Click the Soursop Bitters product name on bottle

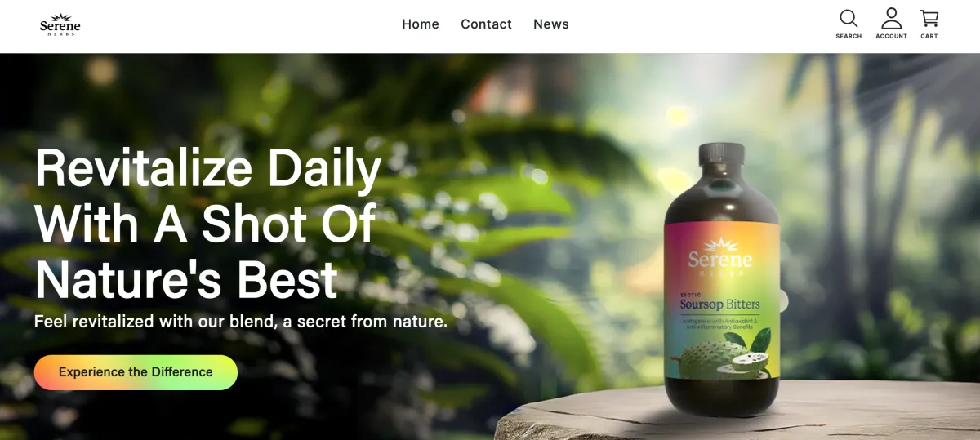(x=719, y=304)
